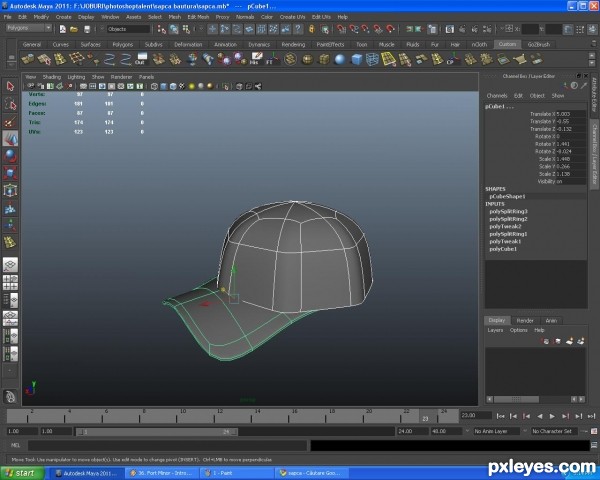The height and width of the screenshot is (480, 600).
Task: Click the wireframe cube shelf icon
Action: point(372,59)
